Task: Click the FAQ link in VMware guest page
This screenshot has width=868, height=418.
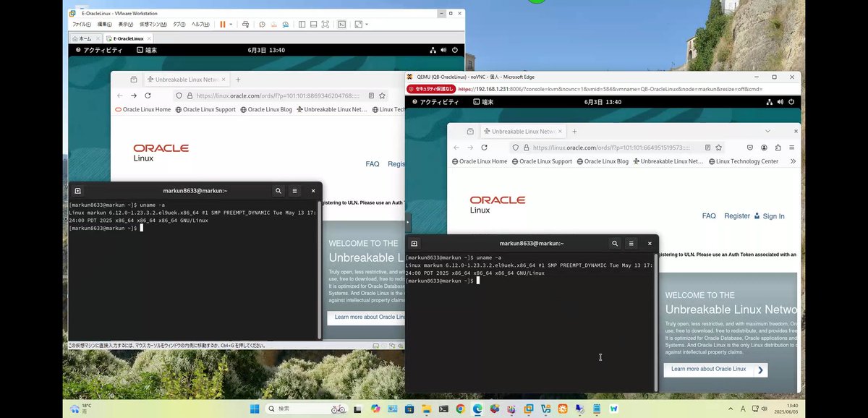Action: pyautogui.click(x=373, y=164)
